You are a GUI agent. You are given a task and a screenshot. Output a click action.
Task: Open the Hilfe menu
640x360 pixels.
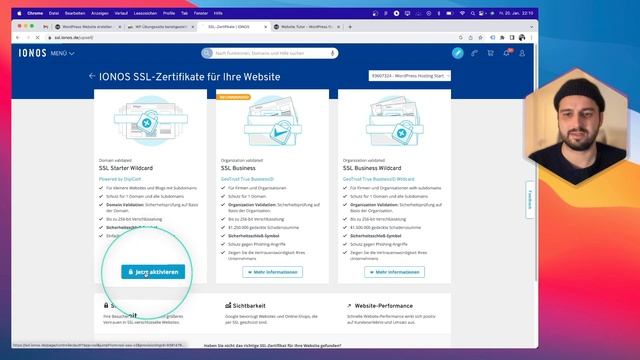(x=218, y=13)
